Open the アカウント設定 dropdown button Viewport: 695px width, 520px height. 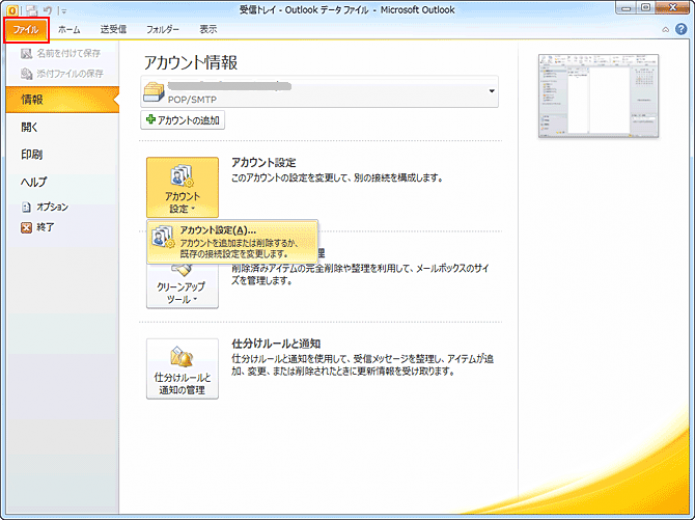(182, 187)
